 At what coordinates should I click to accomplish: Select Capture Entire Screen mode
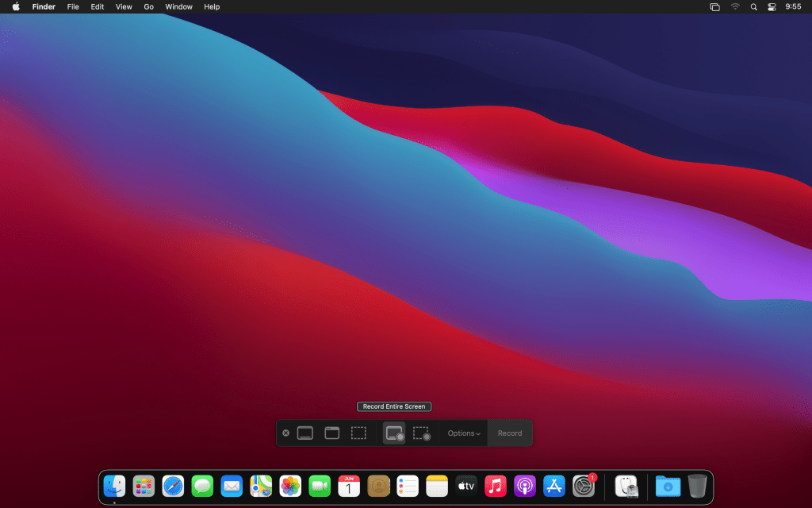tap(305, 433)
